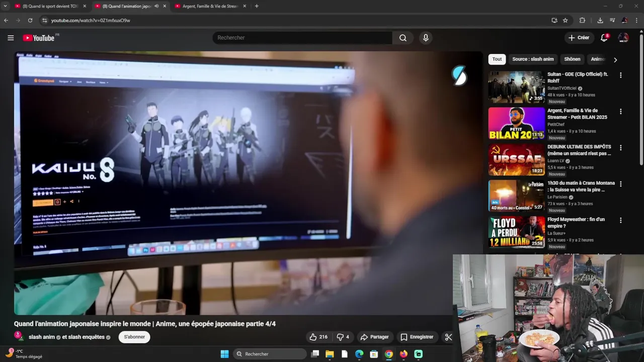Click the slash anim channel avatar

click(18, 336)
